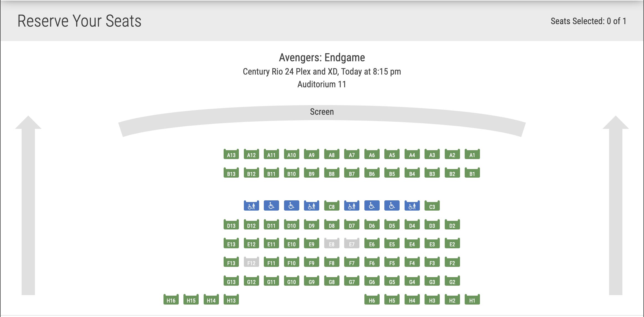Choose seat E6
This screenshot has width=644, height=317.
pyautogui.click(x=372, y=243)
